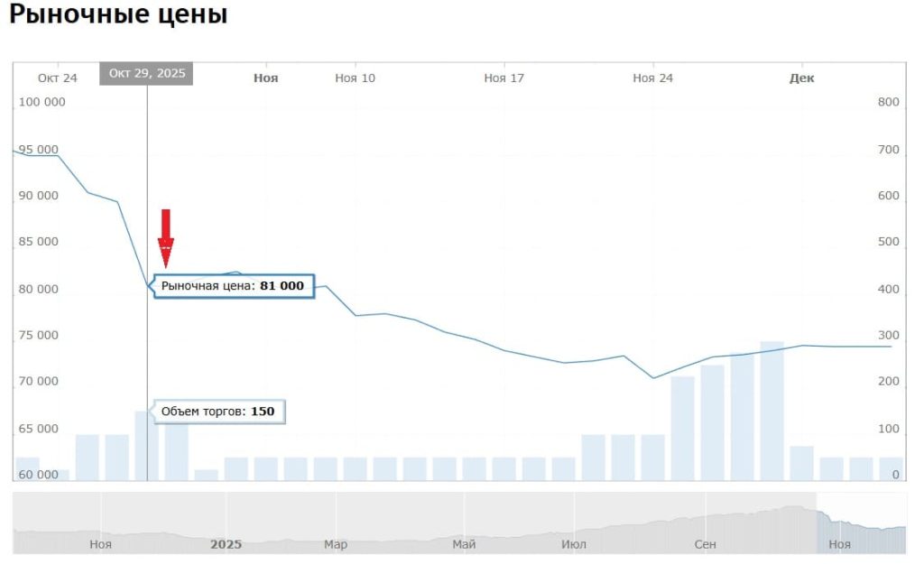
Task: Jump to "Июл" in the navigator timeline
Action: tap(573, 544)
